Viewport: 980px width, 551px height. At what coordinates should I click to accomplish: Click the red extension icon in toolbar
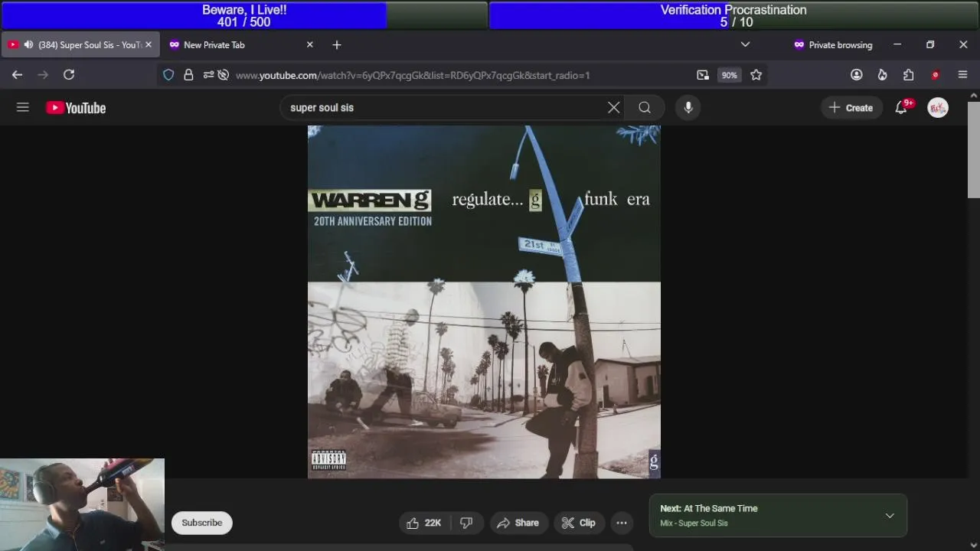pos(935,75)
